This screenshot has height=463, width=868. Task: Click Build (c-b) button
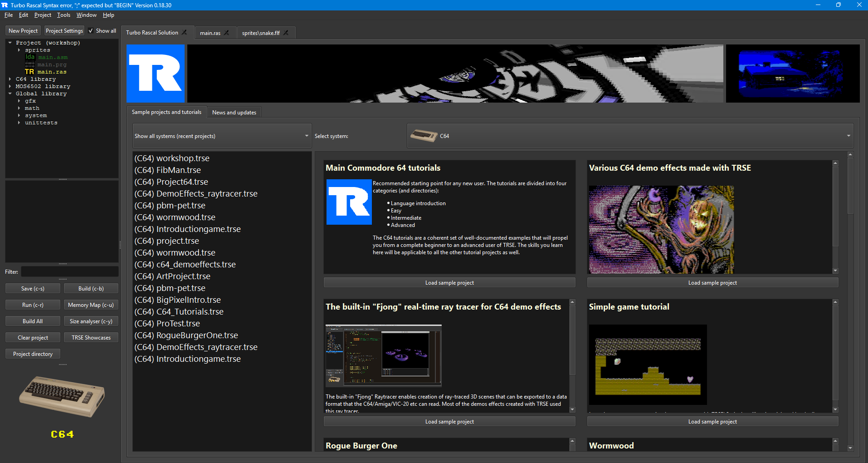point(91,288)
